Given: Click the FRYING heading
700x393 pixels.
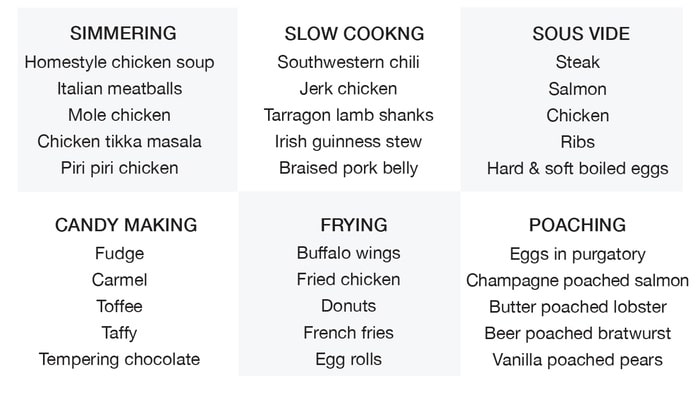Looking at the screenshot, I should pyautogui.click(x=354, y=225).
